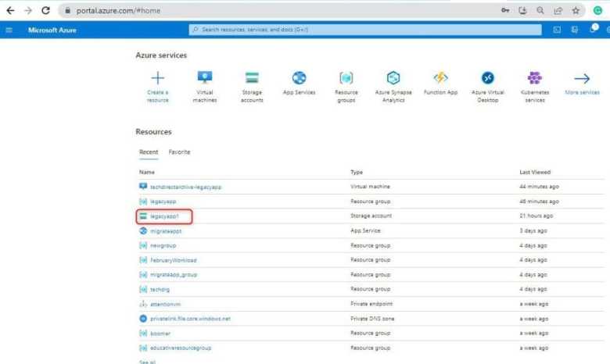The height and width of the screenshot is (364, 610).
Task: View site information via the lock icon
Action: [x=68, y=10]
